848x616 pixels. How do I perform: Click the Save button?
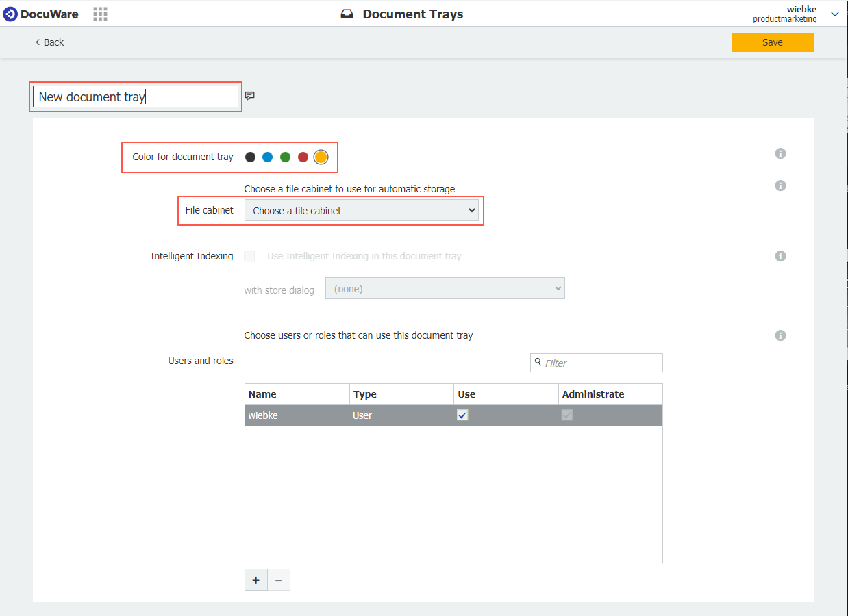[772, 42]
